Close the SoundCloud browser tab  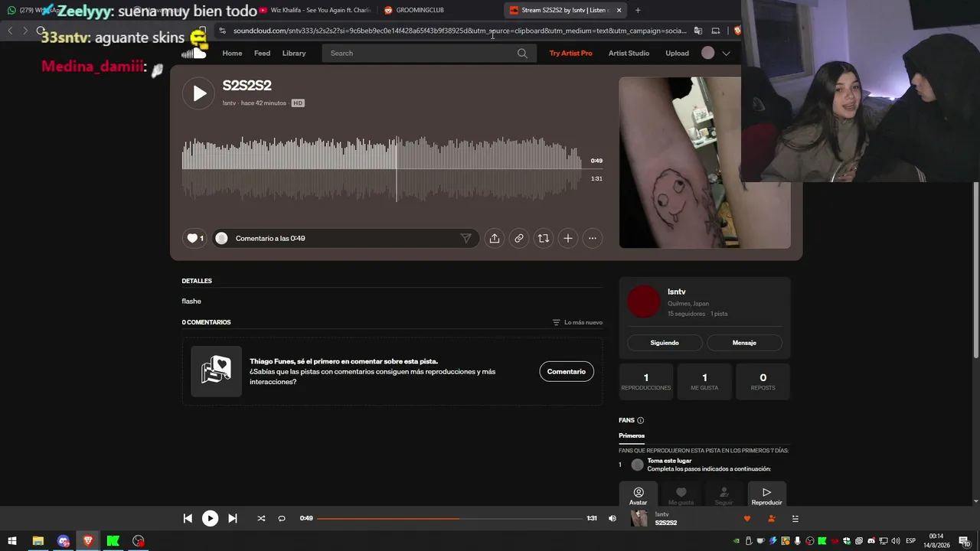click(x=619, y=10)
